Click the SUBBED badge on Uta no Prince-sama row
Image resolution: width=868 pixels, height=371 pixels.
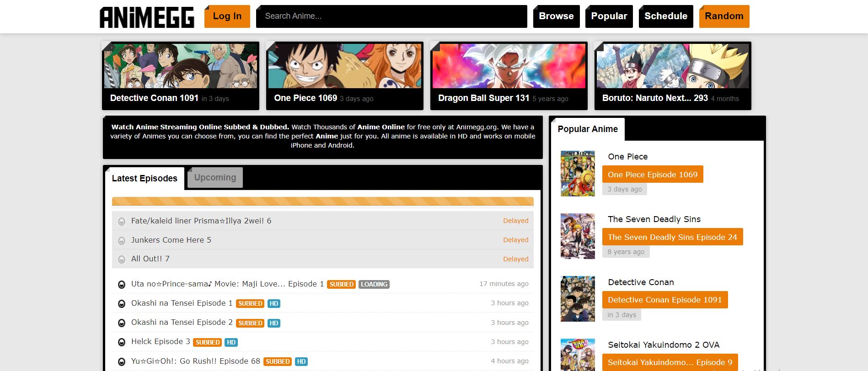click(341, 284)
